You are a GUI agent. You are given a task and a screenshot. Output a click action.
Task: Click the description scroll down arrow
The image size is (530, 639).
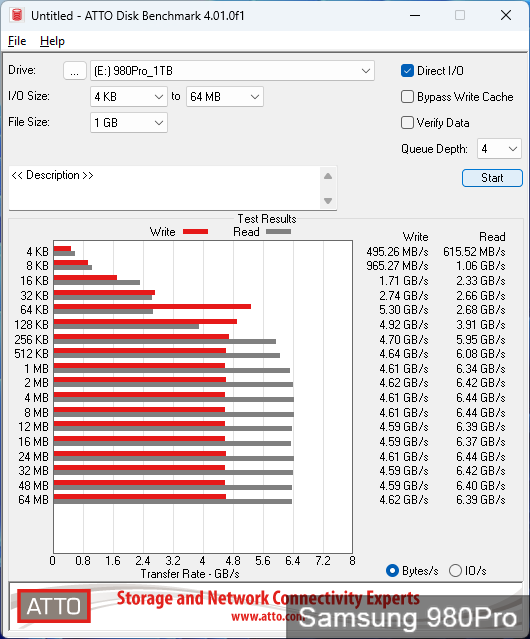click(x=328, y=201)
